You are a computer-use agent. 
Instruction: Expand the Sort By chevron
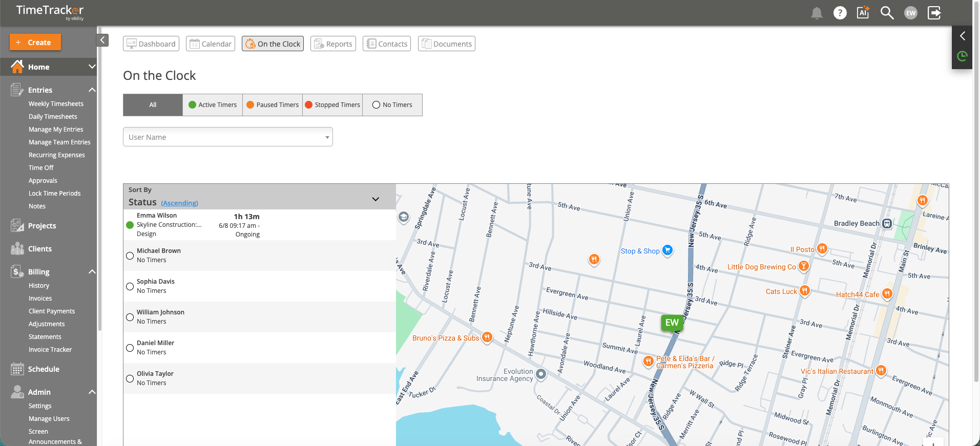coord(376,199)
